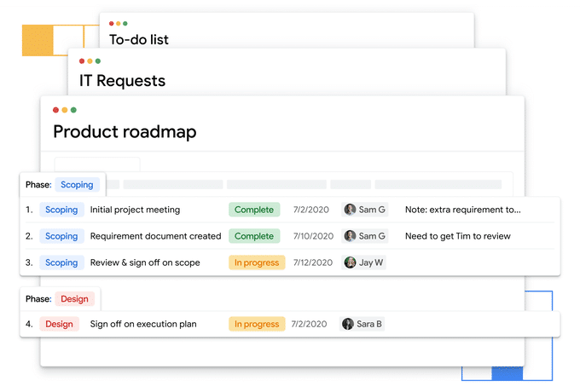Click date 7/2/2020 in Sign off on execution plan row

point(309,324)
